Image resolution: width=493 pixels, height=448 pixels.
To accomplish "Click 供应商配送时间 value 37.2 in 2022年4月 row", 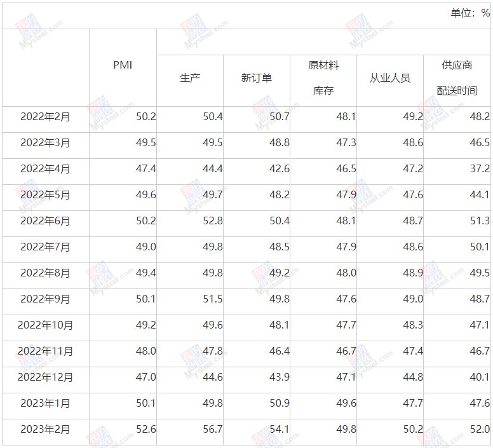I will (x=480, y=169).
